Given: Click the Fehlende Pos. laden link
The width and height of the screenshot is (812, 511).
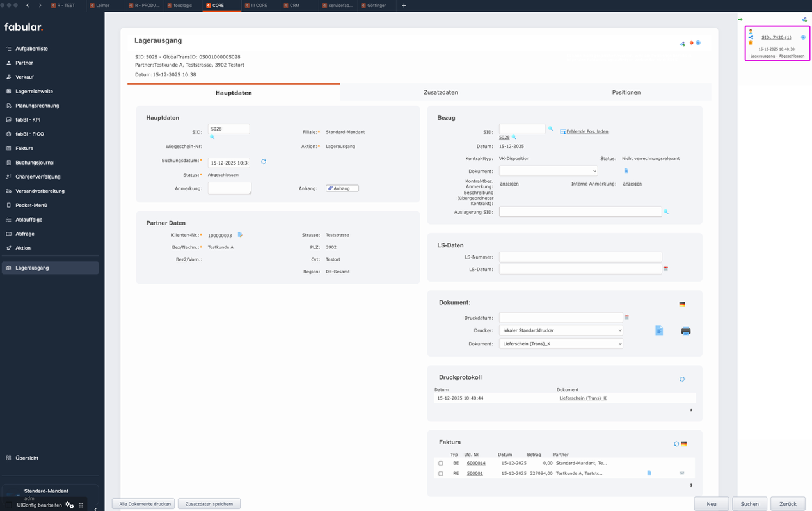Looking at the screenshot, I should [x=587, y=131].
